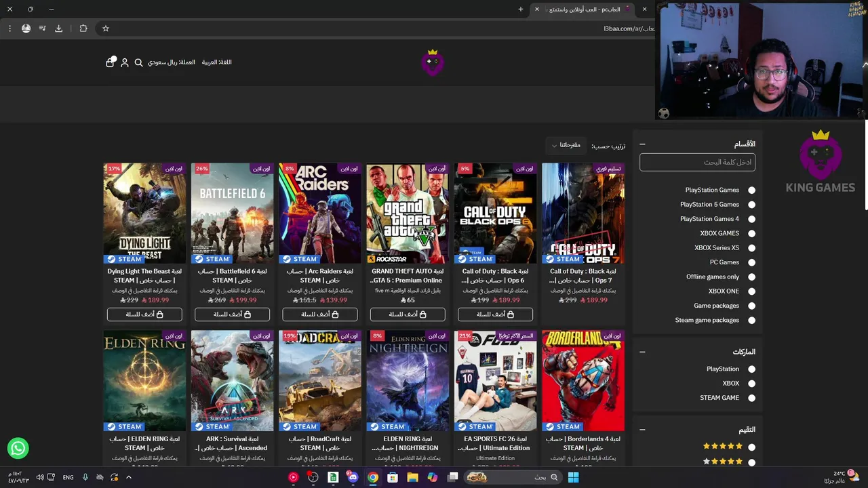This screenshot has height=488, width=868.
Task: Filter by PlayStation brand radio
Action: click(751, 369)
